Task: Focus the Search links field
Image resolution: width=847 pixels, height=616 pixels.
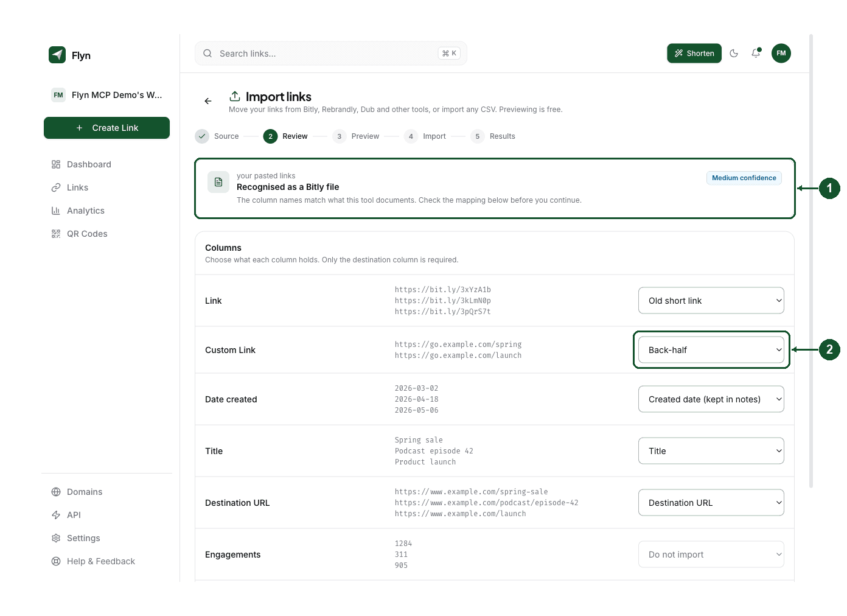Action: click(330, 54)
